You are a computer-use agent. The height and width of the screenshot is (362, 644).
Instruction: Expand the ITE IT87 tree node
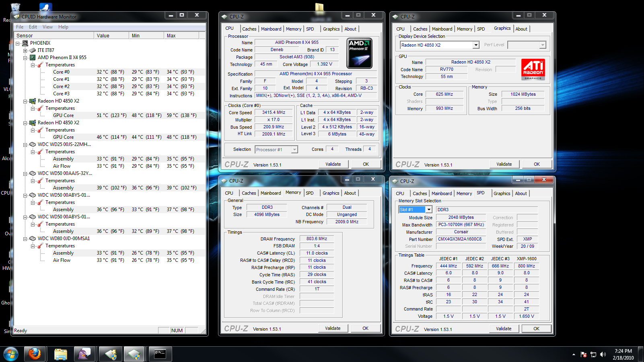click(25, 50)
